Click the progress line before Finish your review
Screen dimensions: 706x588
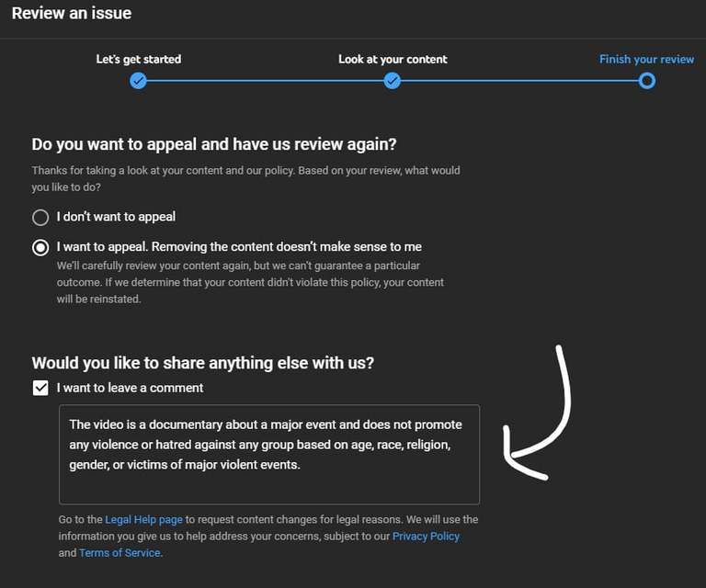point(519,81)
